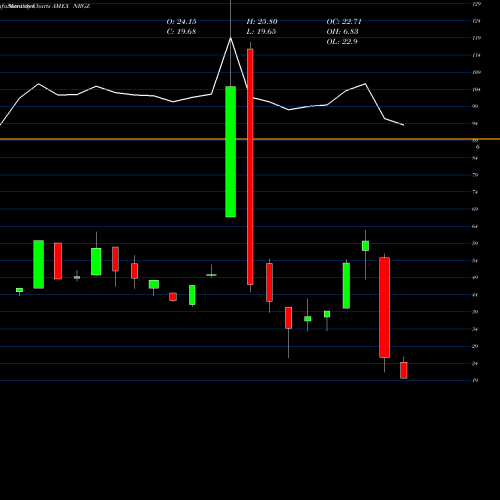Click the 99 price axis label
Viewport: 500px width, 500px height.
pos(475,106)
